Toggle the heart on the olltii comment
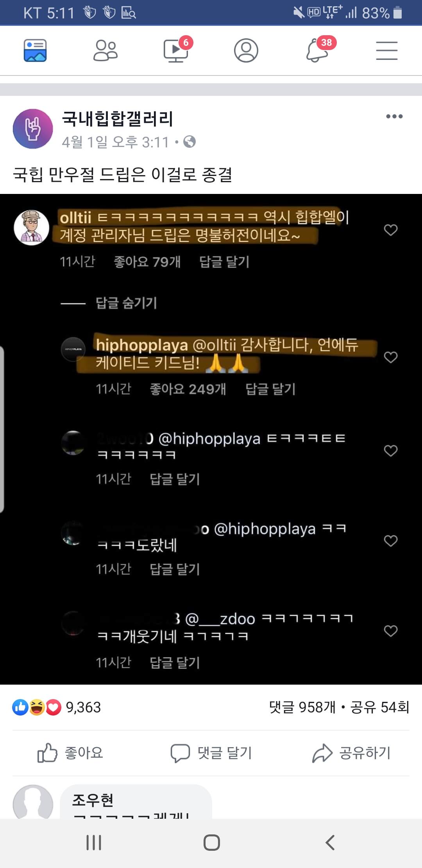The image size is (422, 868). (391, 230)
